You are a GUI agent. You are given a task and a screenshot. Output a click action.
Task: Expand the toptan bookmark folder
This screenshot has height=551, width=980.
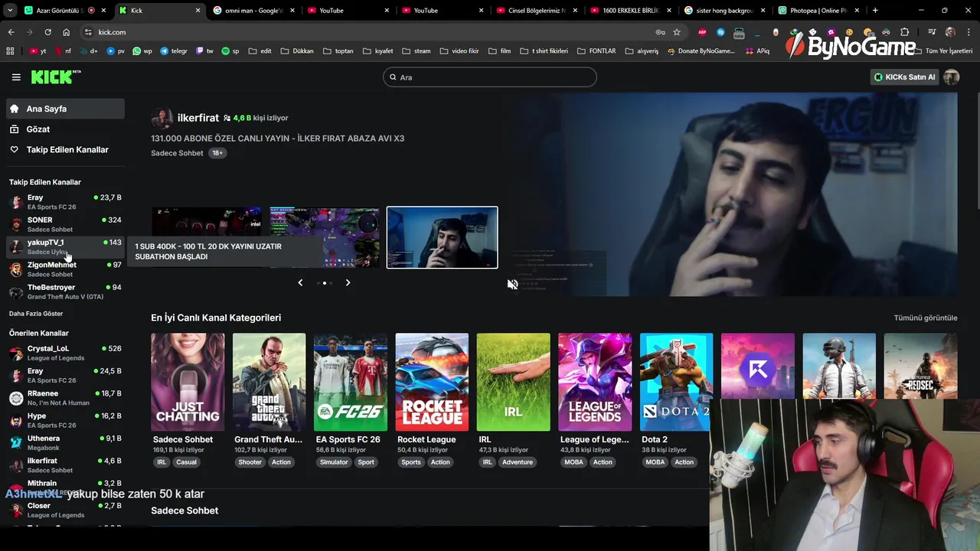[338, 51]
